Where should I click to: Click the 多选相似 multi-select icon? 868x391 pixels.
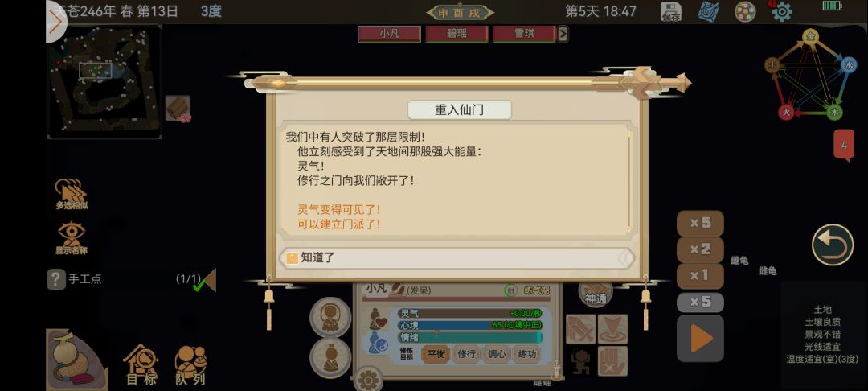[x=72, y=194]
